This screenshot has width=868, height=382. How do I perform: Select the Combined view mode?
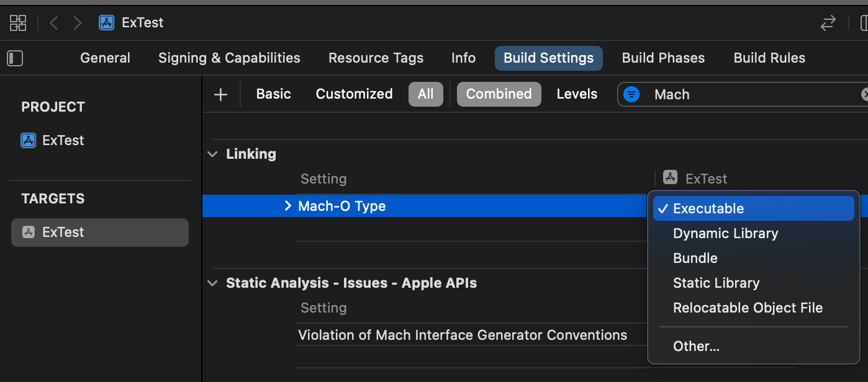coord(499,94)
